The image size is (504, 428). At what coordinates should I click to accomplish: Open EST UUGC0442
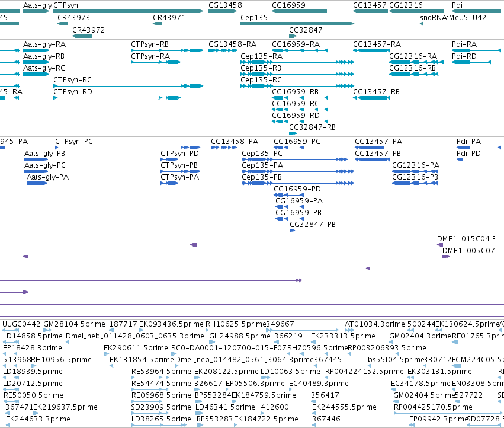click(21, 324)
